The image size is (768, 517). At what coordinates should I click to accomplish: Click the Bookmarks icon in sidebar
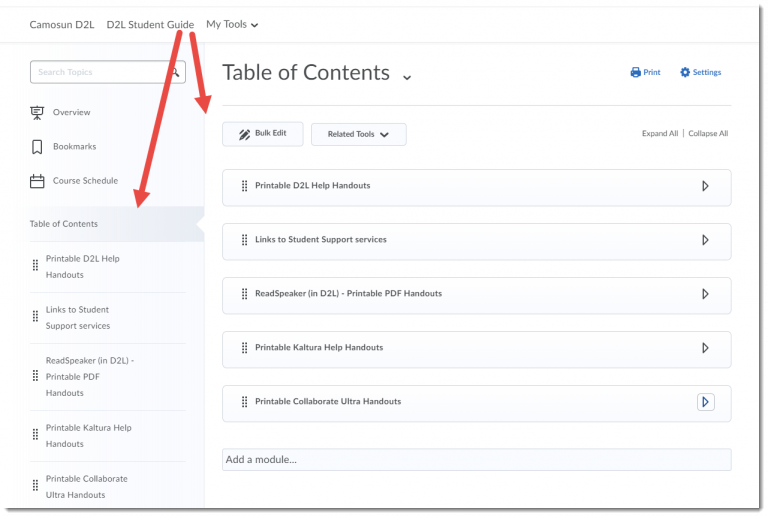click(37, 147)
